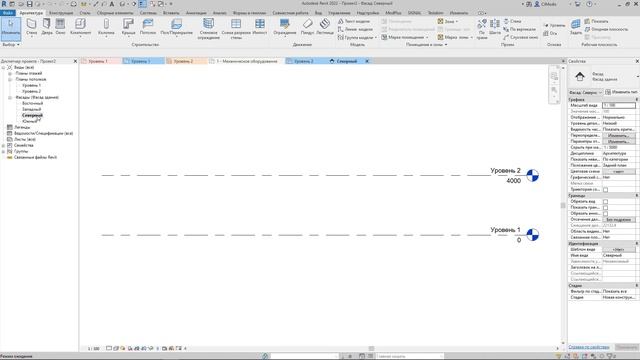
Task: Select the Шахта (Shaft) opening tool
Action: (x=495, y=27)
